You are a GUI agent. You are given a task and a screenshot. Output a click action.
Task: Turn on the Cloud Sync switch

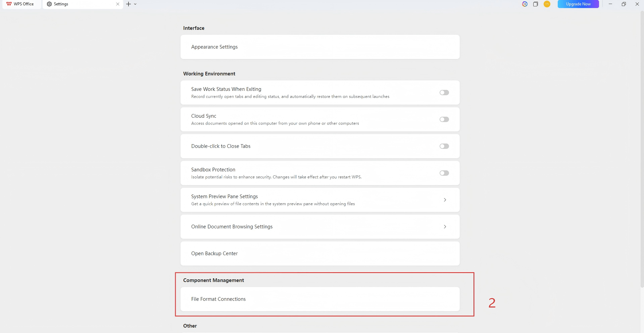(444, 119)
